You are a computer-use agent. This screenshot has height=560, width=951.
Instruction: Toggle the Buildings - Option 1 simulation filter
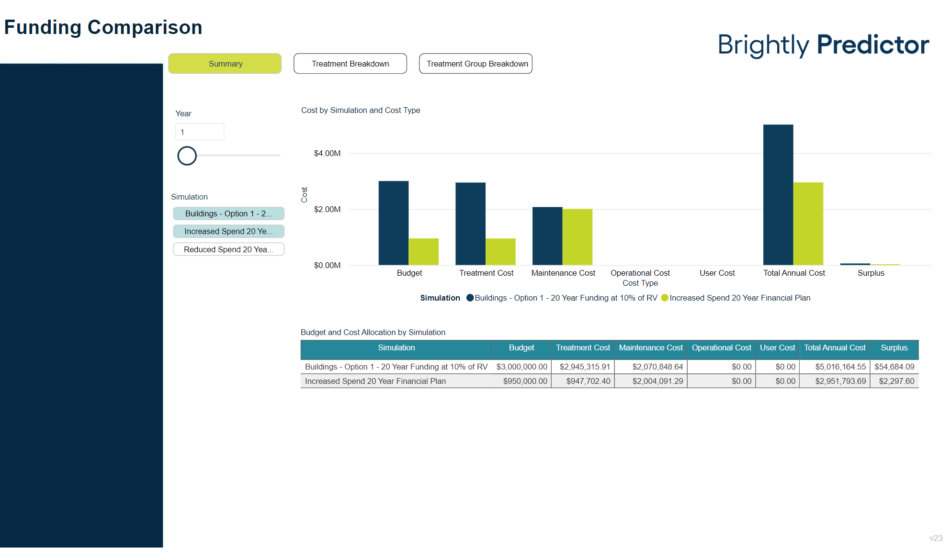[228, 213]
